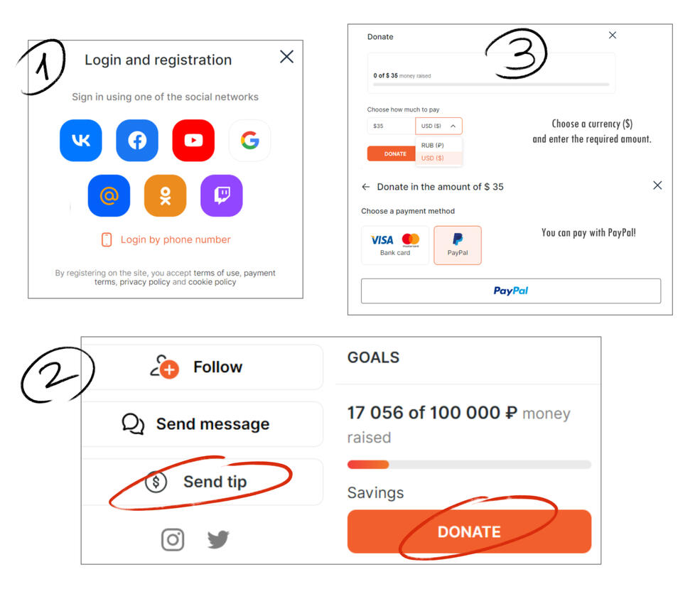This screenshot has width=700, height=599.
Task: Open the Instagram profile icon
Action: [173, 539]
